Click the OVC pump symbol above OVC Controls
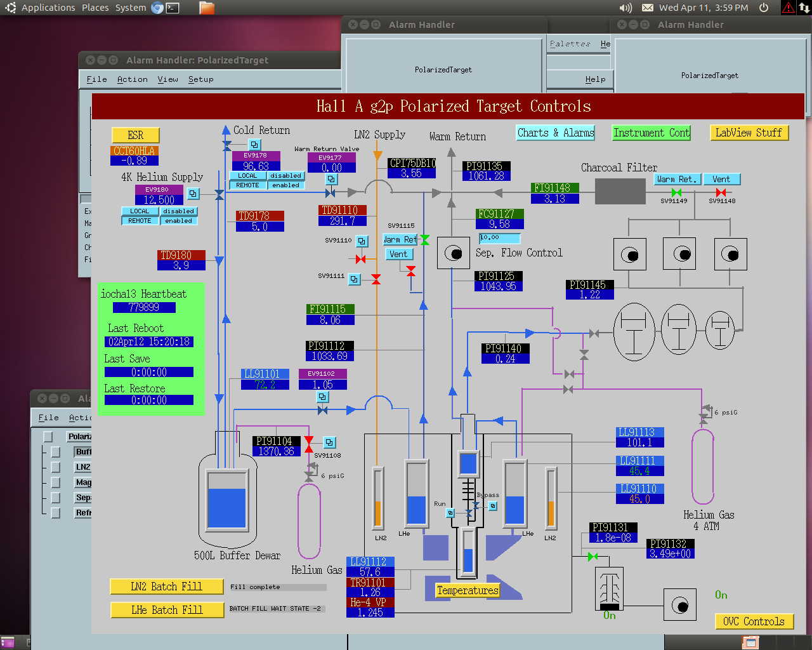Viewport: 812px width, 650px height. coord(680,605)
